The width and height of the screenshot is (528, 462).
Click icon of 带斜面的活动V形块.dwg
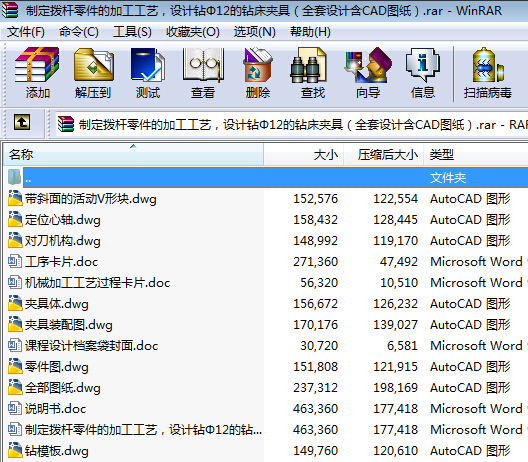pyautogui.click(x=15, y=198)
